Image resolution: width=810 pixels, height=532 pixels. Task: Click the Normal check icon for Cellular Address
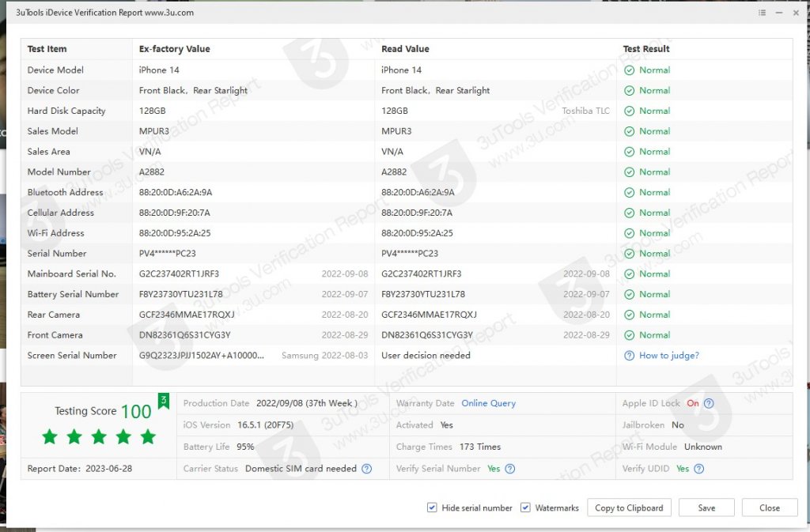tap(629, 213)
